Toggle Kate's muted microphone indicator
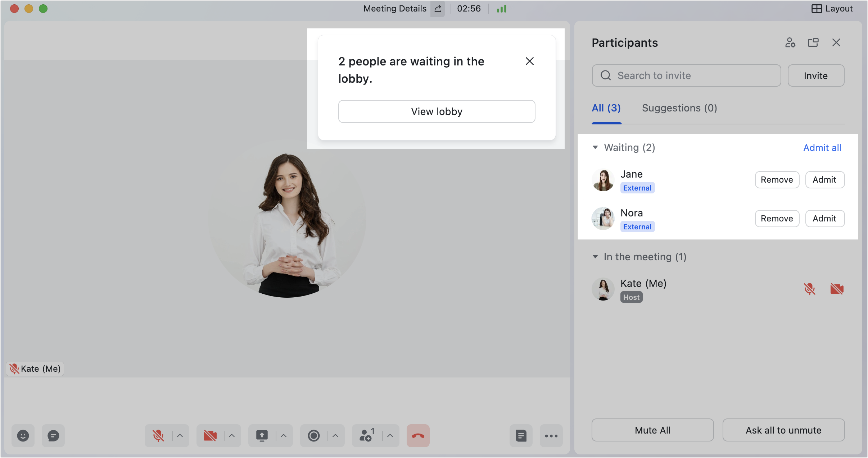This screenshot has height=458, width=868. point(810,289)
